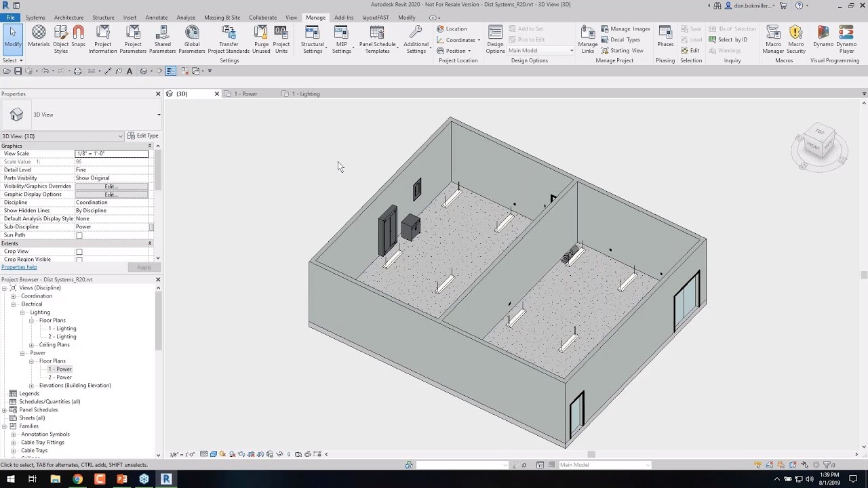Toggle Crop Region Visible checkbox
This screenshot has height=488, width=868.
point(79,260)
